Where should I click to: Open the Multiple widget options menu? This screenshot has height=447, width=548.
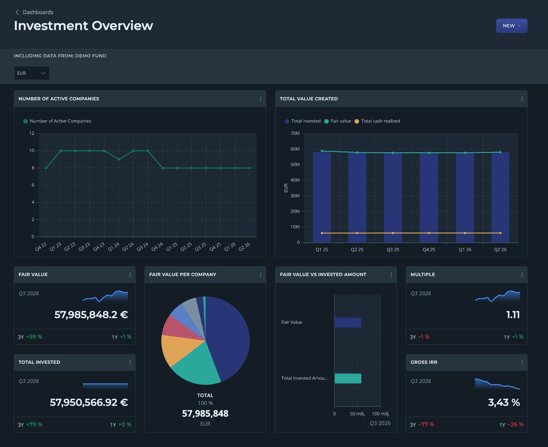[522, 275]
